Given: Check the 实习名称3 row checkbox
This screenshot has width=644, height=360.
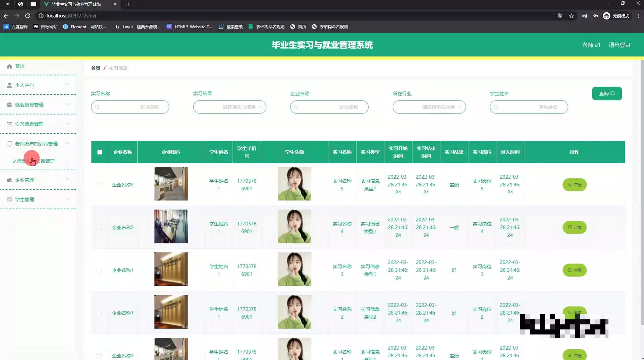Looking at the screenshot, I should click(x=99, y=270).
